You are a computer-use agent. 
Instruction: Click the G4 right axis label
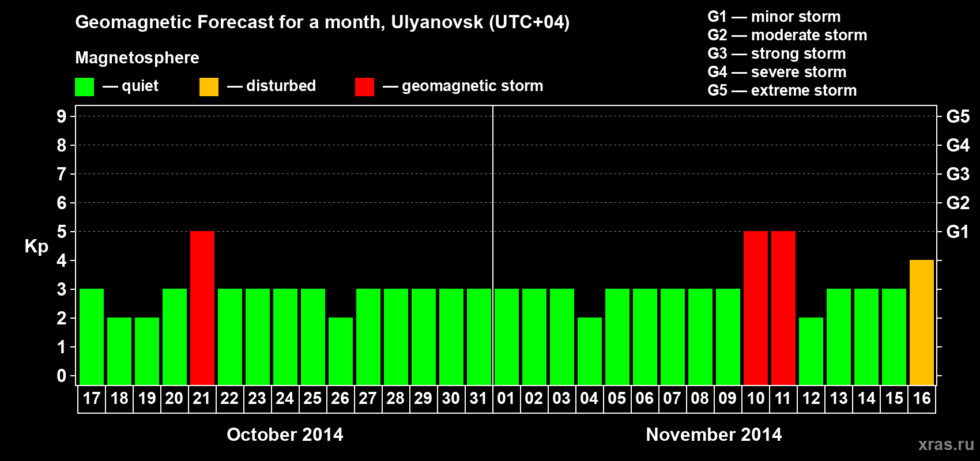(958, 145)
